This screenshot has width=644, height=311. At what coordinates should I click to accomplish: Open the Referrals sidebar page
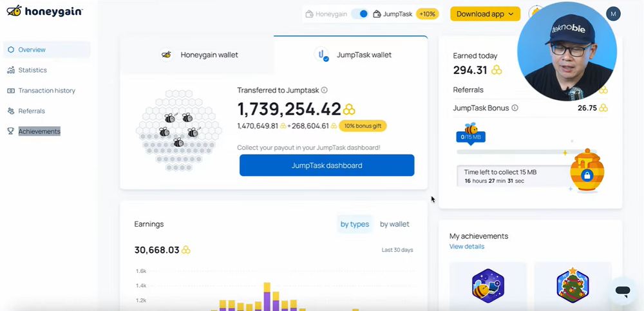32,111
